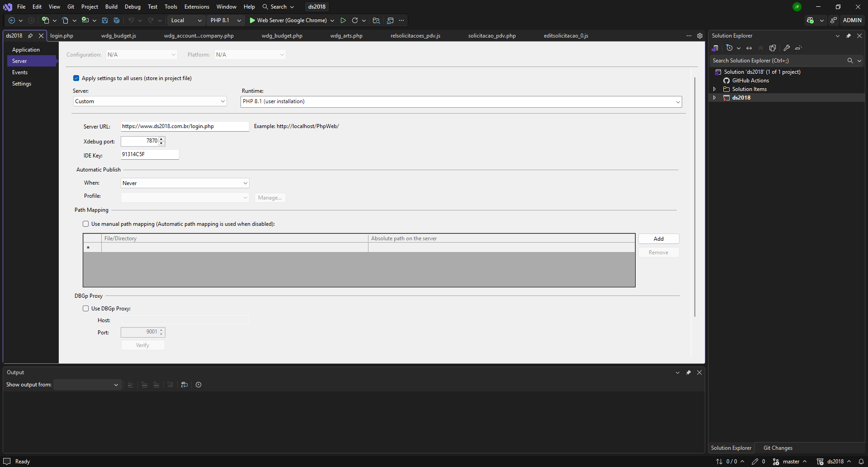The width and height of the screenshot is (868, 467).
Task: Open GitHub Actions node in Solution Explorer
Action: tap(750, 81)
